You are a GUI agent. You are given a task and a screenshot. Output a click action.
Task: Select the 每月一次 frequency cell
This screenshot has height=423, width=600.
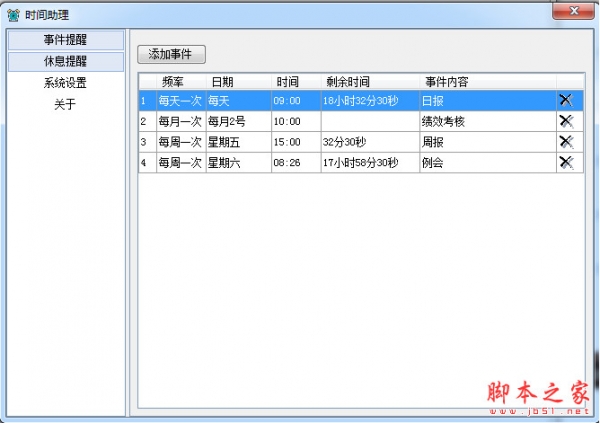tap(181, 121)
